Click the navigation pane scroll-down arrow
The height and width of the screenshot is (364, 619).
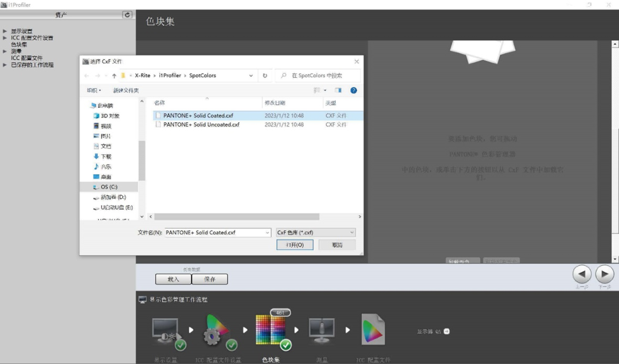click(142, 216)
